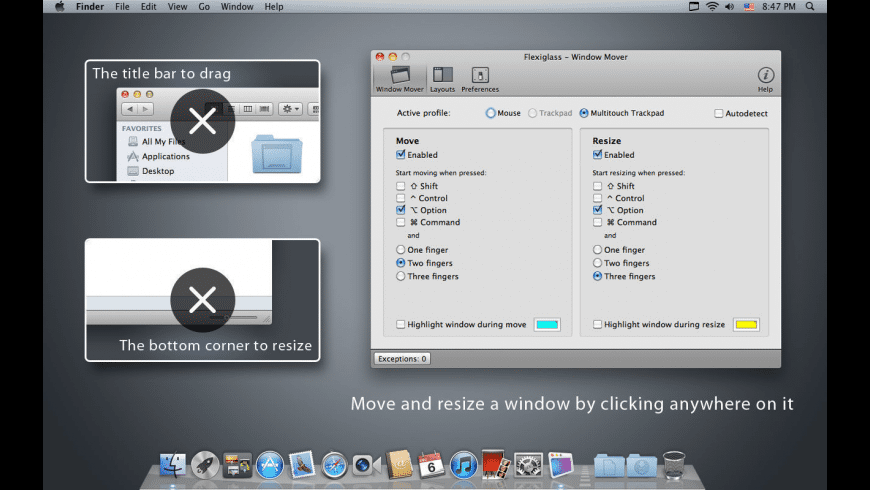Uncheck Option under Move

click(401, 210)
